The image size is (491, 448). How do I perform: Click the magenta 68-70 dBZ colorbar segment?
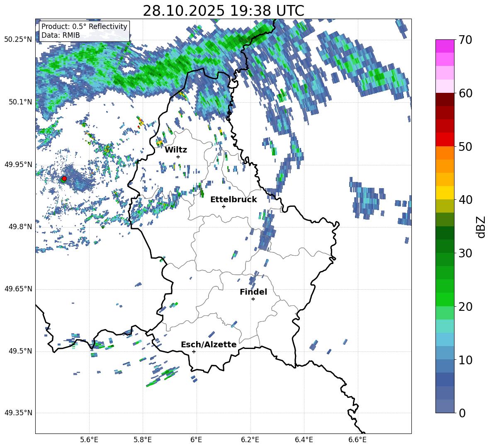click(x=445, y=46)
